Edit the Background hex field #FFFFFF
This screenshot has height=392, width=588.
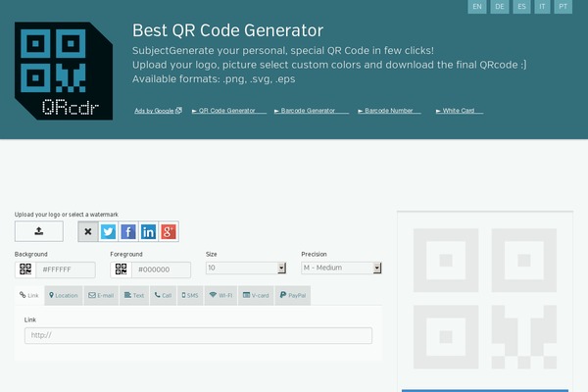(x=66, y=269)
